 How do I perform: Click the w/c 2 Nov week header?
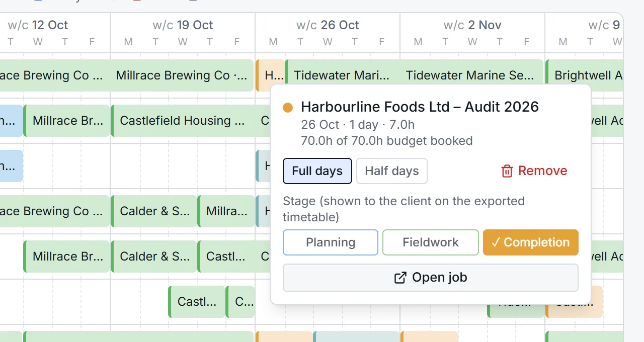pyautogui.click(x=472, y=25)
